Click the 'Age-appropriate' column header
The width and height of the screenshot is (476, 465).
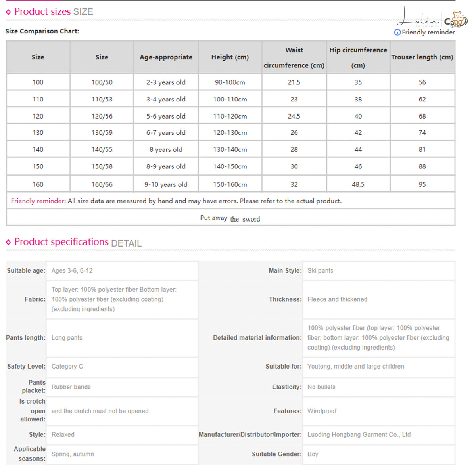pos(166,57)
